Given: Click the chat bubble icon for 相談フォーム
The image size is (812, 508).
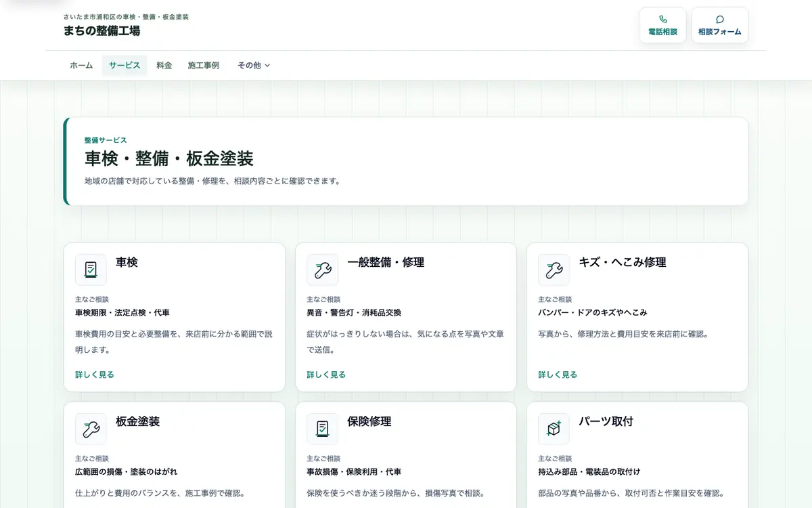Looking at the screenshot, I should pos(720,19).
